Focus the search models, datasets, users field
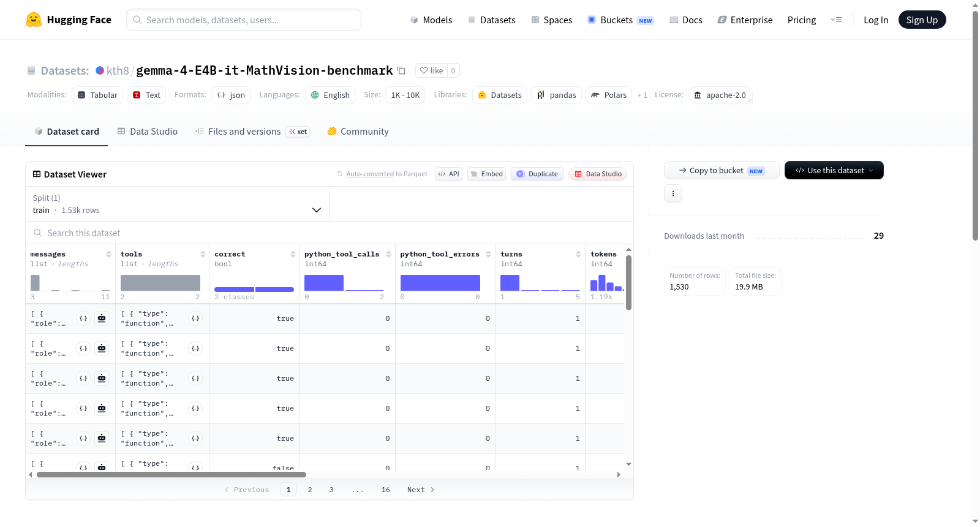980x527 pixels. click(x=244, y=20)
